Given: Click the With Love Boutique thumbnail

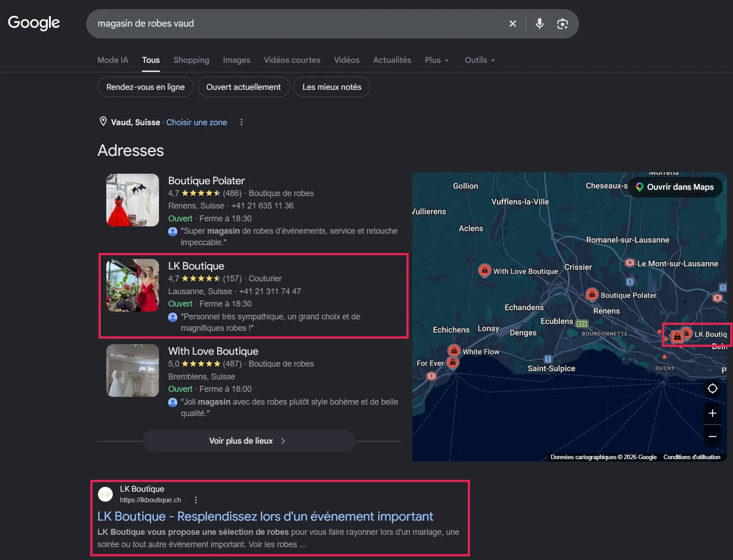Looking at the screenshot, I should coord(132,370).
